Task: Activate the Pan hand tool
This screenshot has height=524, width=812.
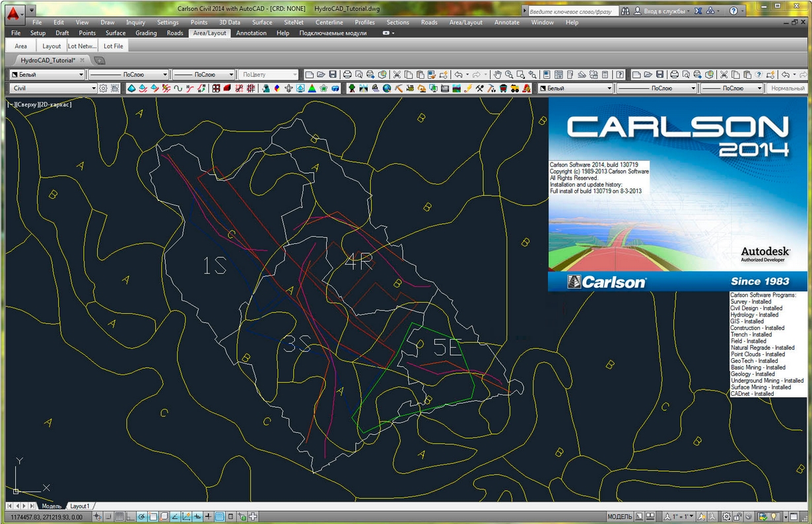Action: click(497, 75)
